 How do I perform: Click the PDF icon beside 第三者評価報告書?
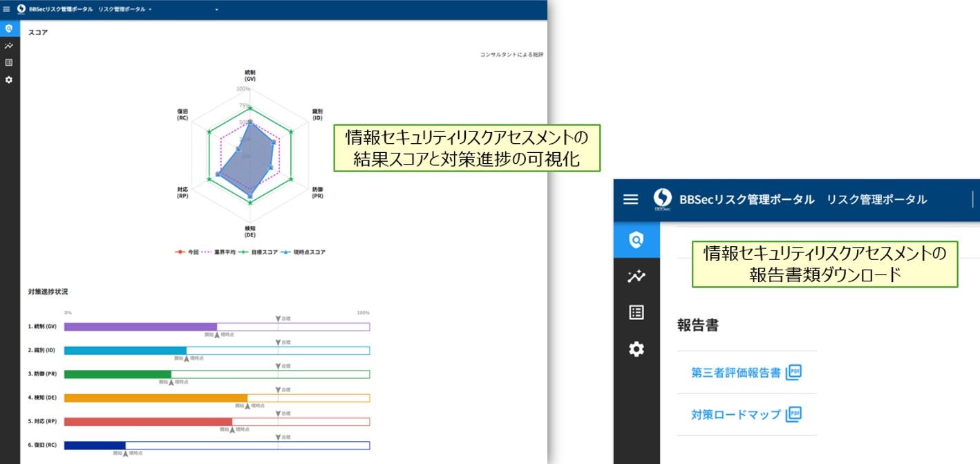click(793, 373)
